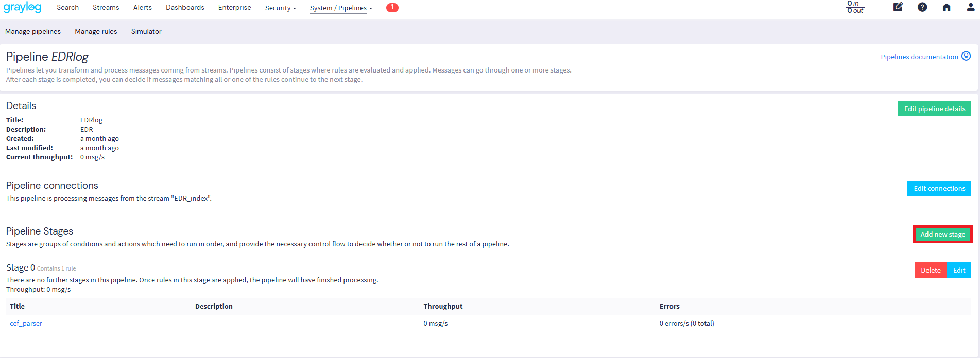Switch to the Simulator tab
The image size is (980, 358).
point(146,31)
